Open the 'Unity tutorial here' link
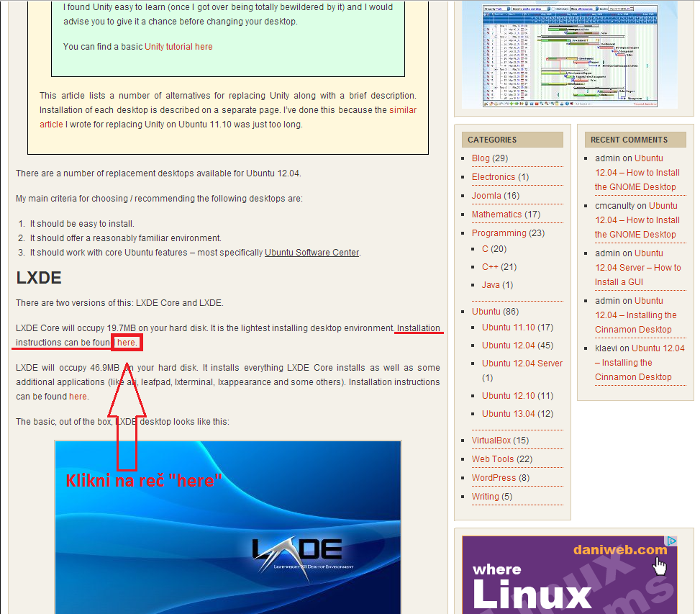Viewport: 700px width, 614px height. click(x=178, y=47)
